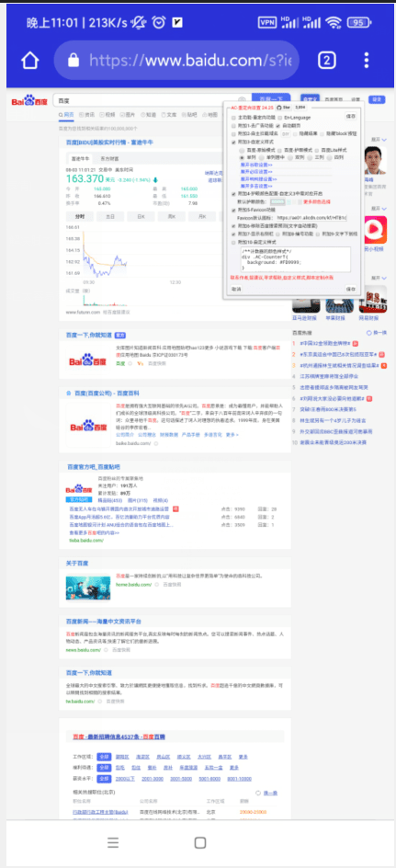Click the 换一换 refresh icon
Image resolution: width=396 pixels, height=868 pixels.
[x=368, y=333]
